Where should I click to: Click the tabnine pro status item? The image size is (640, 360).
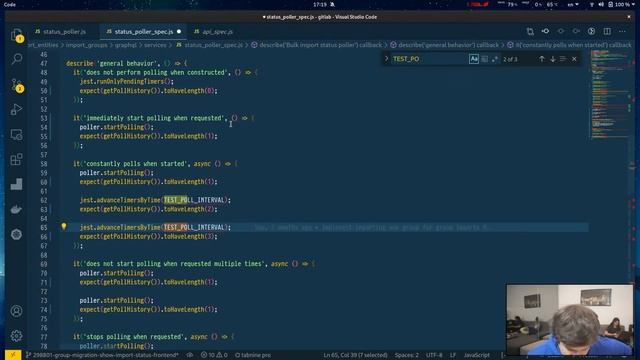pyautogui.click(x=253, y=355)
